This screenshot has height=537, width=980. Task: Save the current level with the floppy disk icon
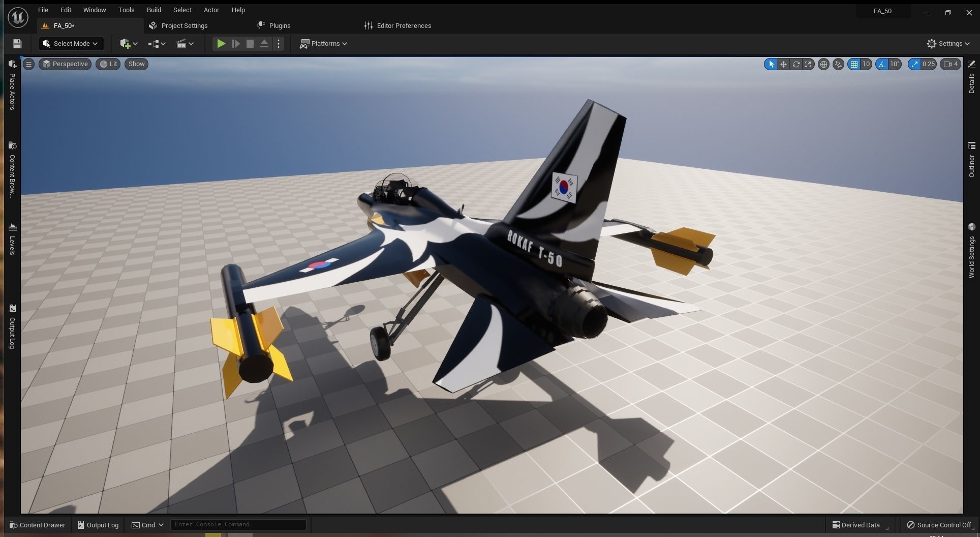pos(17,44)
